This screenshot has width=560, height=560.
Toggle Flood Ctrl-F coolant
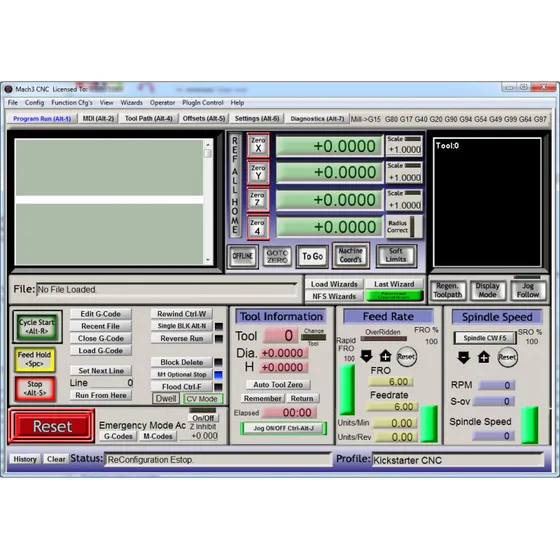point(182,386)
